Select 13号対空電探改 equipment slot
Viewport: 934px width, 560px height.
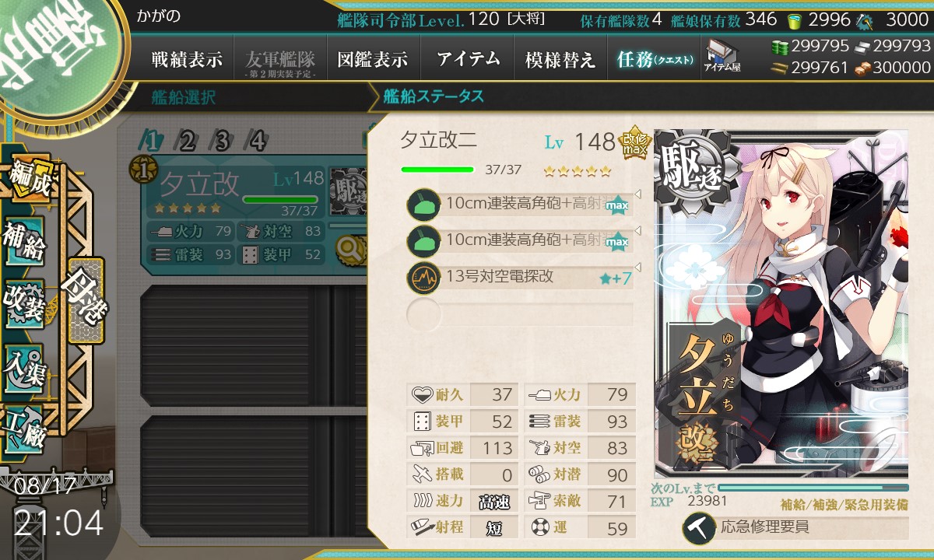(x=519, y=277)
